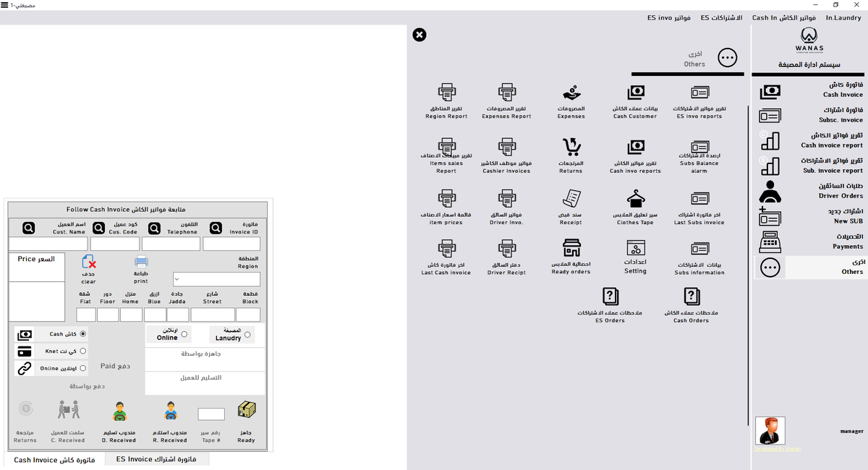Open the Receipt icon
The width and height of the screenshot is (868, 470).
[x=571, y=198]
